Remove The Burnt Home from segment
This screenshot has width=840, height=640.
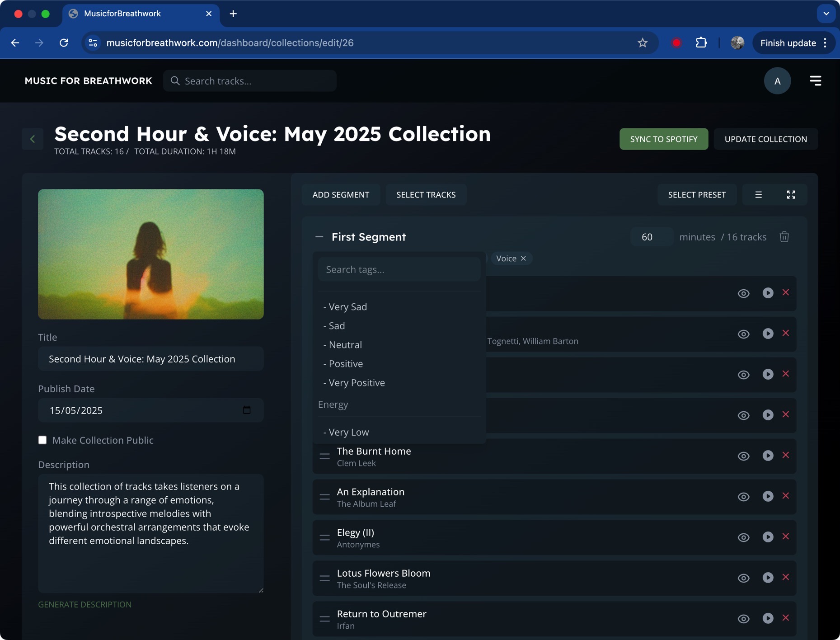point(786,455)
